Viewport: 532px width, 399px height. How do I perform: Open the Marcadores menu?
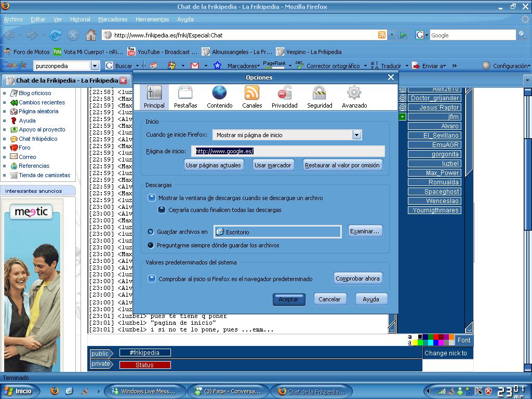[113, 19]
